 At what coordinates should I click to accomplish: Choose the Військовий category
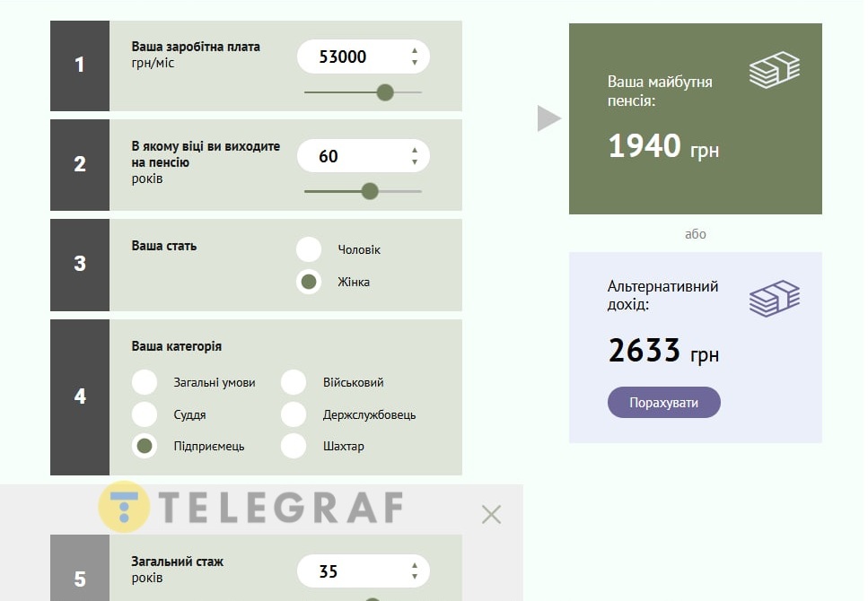[294, 382]
